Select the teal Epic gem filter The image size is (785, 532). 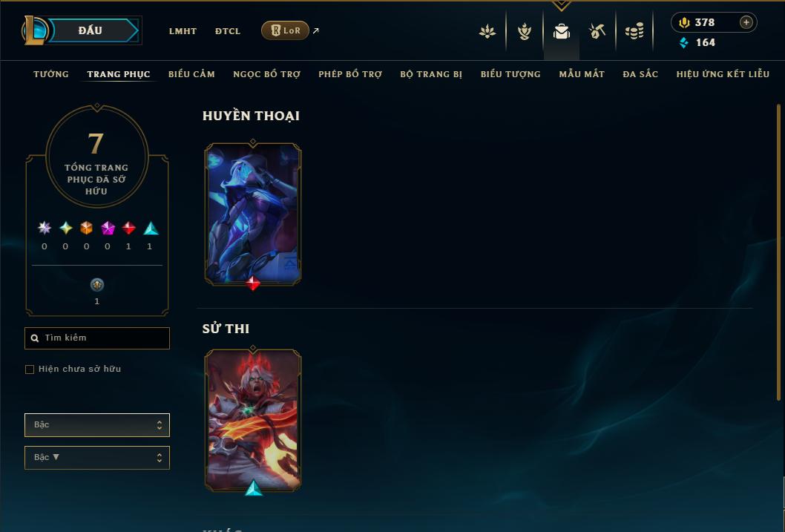coord(151,229)
